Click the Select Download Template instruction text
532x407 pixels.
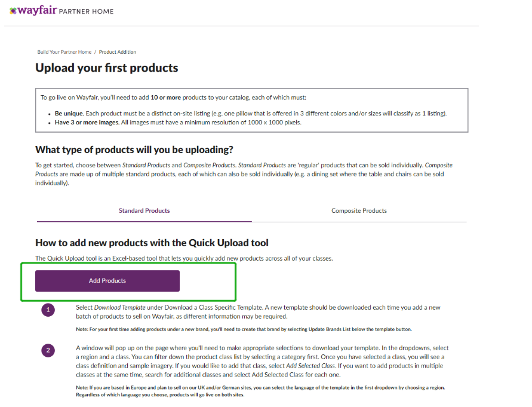pyautogui.click(x=258, y=311)
